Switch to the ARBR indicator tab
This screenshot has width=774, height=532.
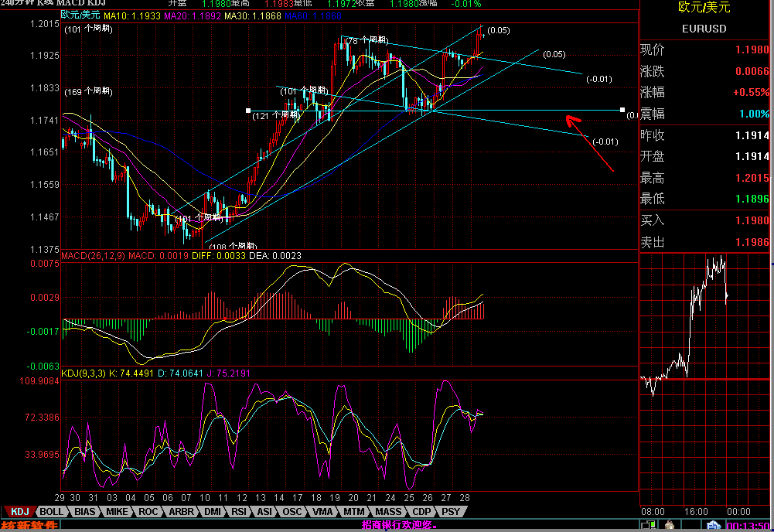coord(181,512)
